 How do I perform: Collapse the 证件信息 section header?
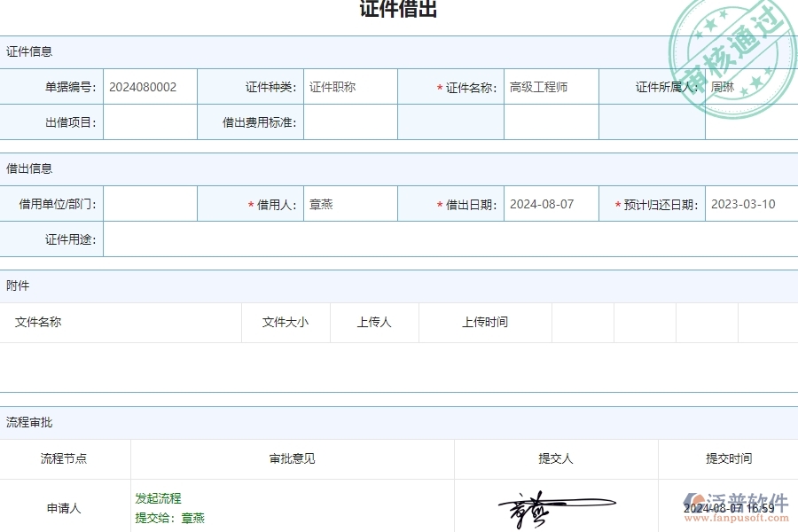point(28,51)
